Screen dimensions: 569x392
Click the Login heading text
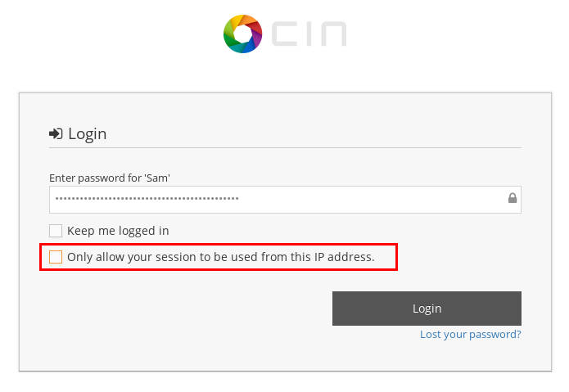click(88, 133)
